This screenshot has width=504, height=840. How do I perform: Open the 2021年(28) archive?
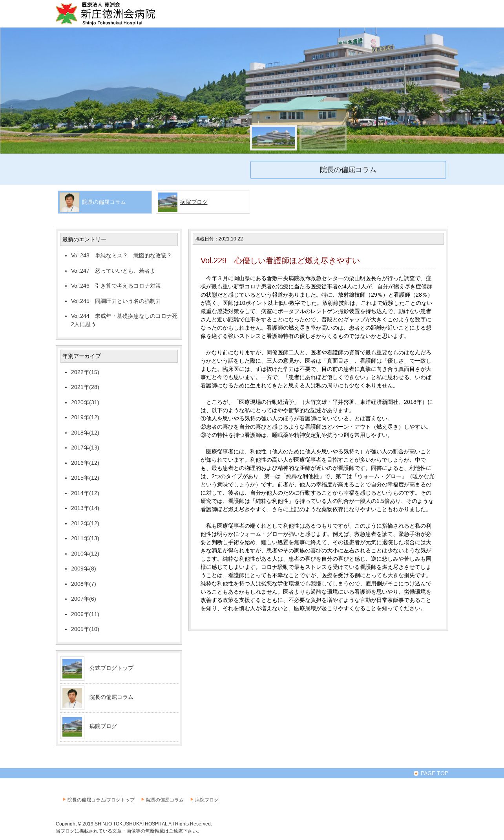coord(85,387)
